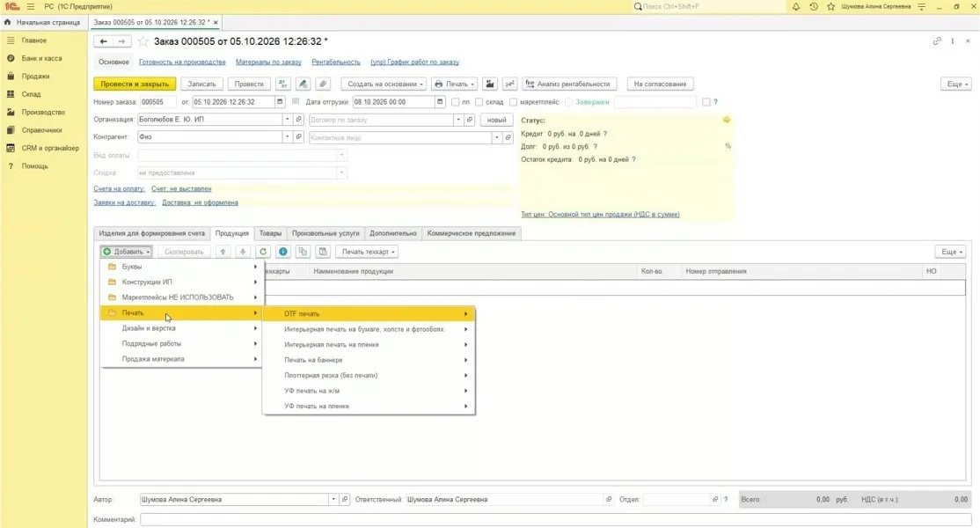Screen dimensions: 980x528
Task: Select the DTF печать submenu item
Action: point(369,313)
